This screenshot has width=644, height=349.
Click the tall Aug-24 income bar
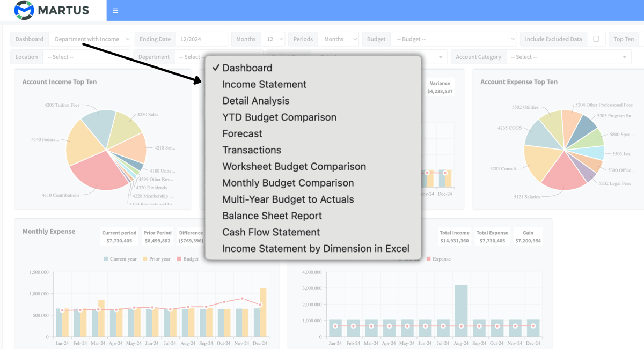(461, 311)
